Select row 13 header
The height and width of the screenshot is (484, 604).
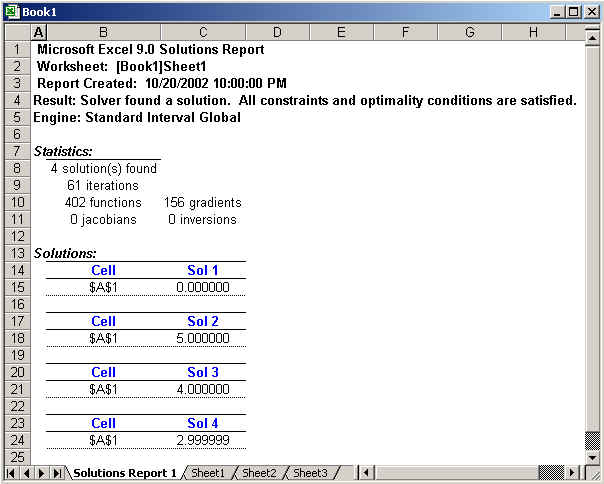[x=17, y=253]
